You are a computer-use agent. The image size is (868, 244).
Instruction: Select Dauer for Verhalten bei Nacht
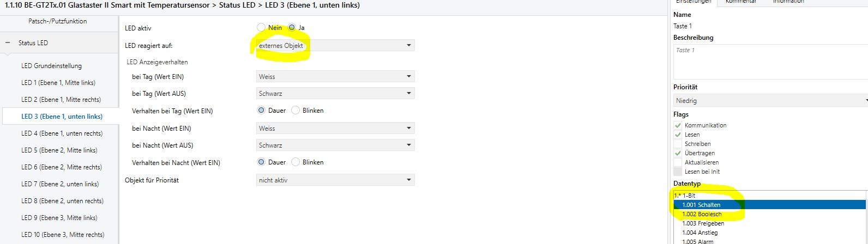(262, 162)
